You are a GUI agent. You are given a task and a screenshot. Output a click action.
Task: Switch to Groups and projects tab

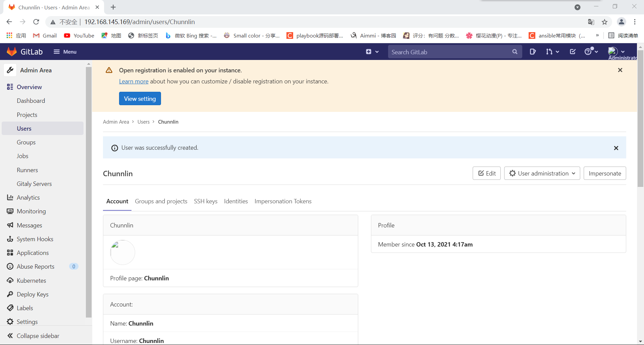[161, 201]
